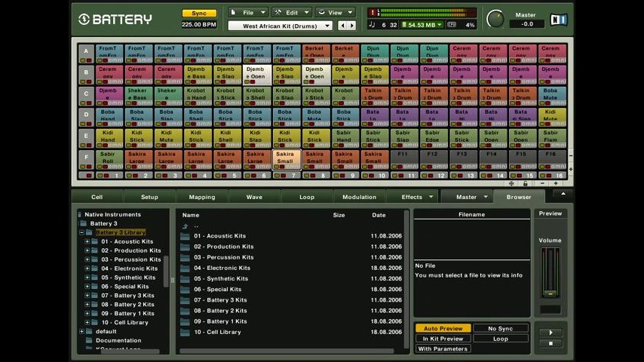This screenshot has width=644, height=362.
Task: Hit the red panic exclamation button
Action: click(373, 13)
